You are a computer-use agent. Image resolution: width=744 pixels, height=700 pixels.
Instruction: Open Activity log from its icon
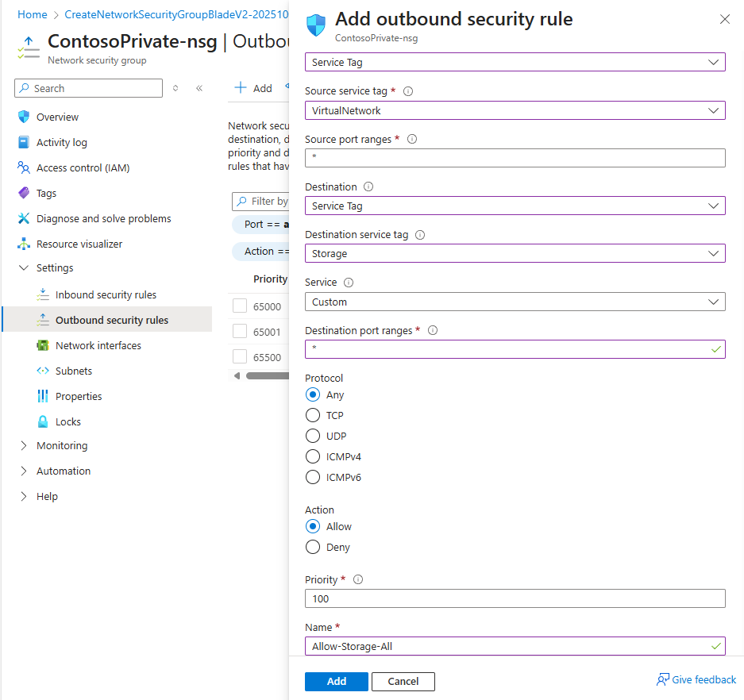[x=23, y=142]
